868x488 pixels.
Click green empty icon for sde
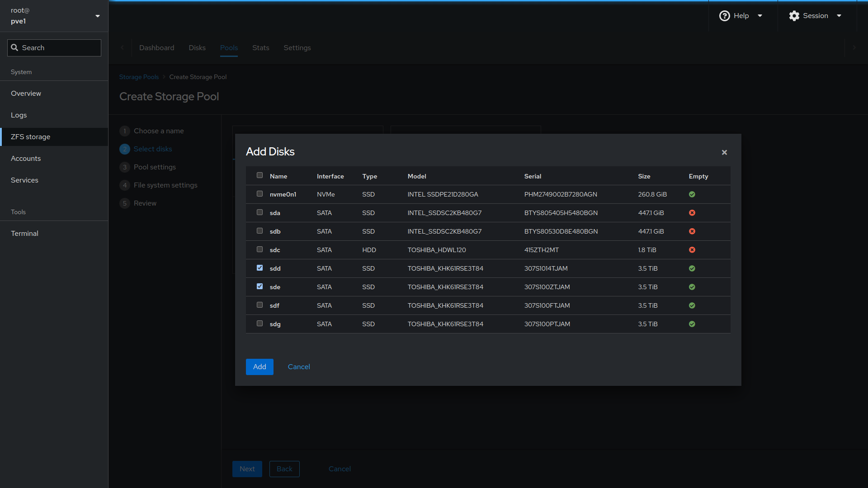[692, 287]
